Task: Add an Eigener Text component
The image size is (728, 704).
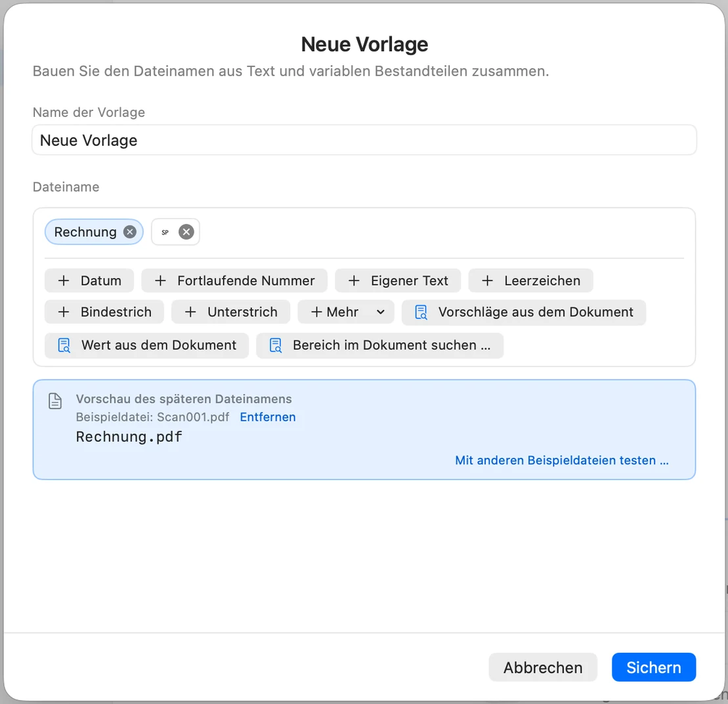Action: [398, 280]
